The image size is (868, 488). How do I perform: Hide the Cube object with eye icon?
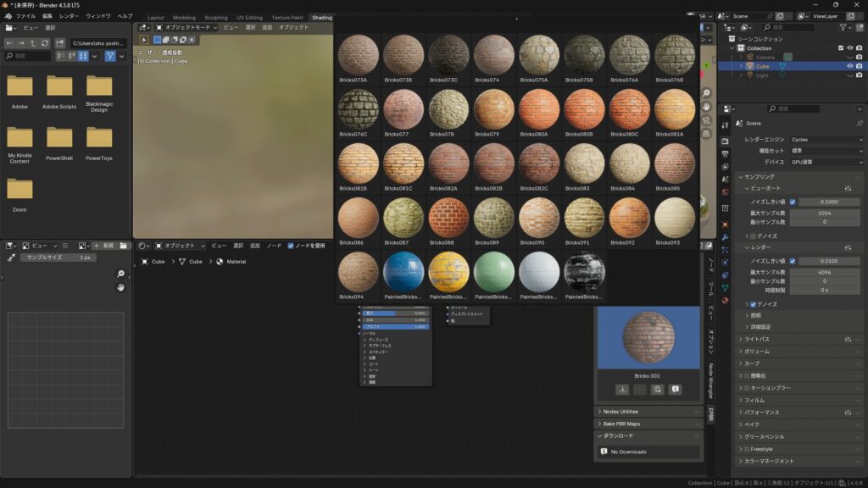tap(849, 65)
